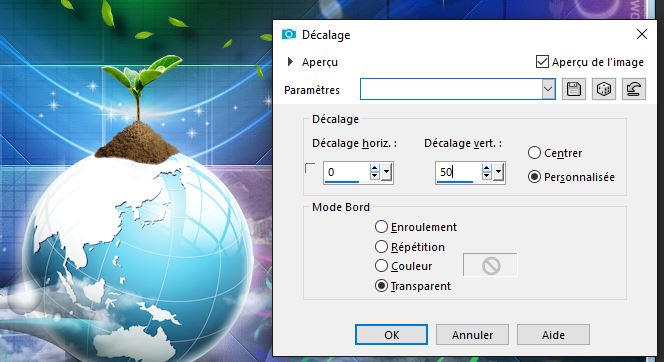Click the camera icon in Décalage title bar

289,34
